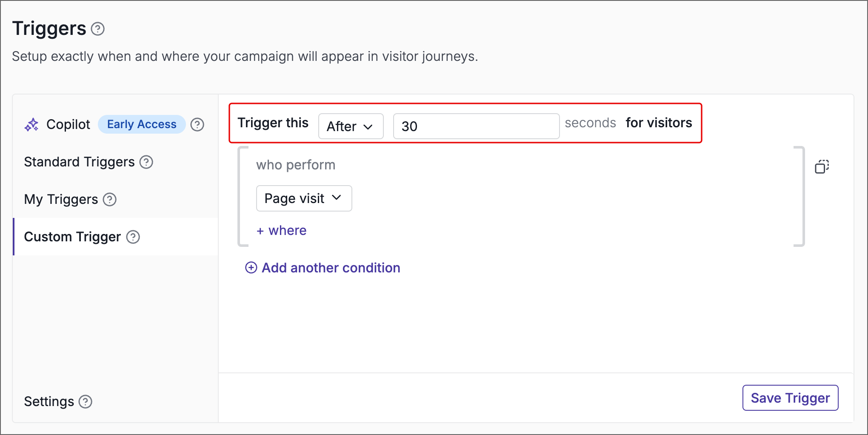Click the seconds input field showing 30

(x=476, y=126)
